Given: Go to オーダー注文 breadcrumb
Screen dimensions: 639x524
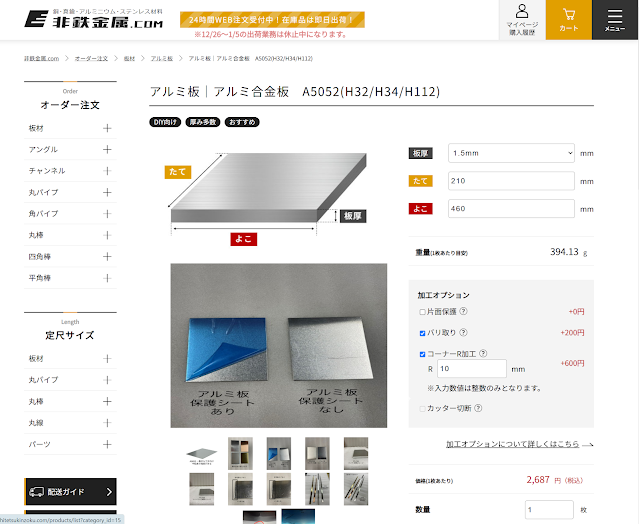Looking at the screenshot, I should click(91, 59).
